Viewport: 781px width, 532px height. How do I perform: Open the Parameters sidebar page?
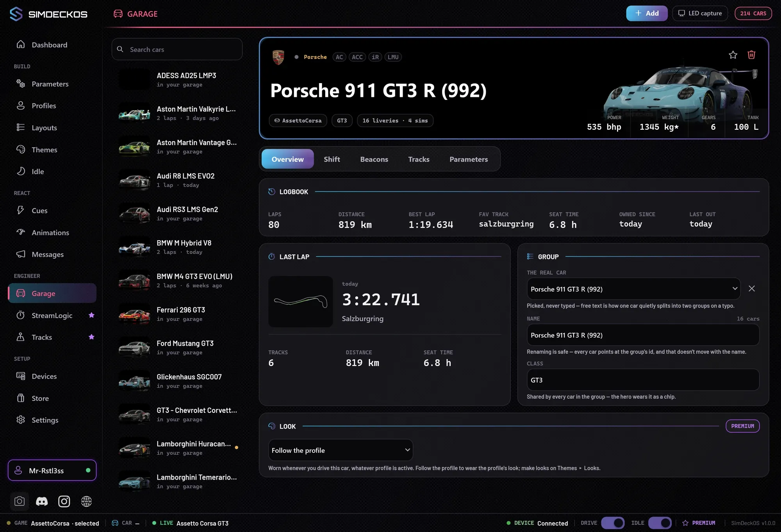[x=52, y=84]
